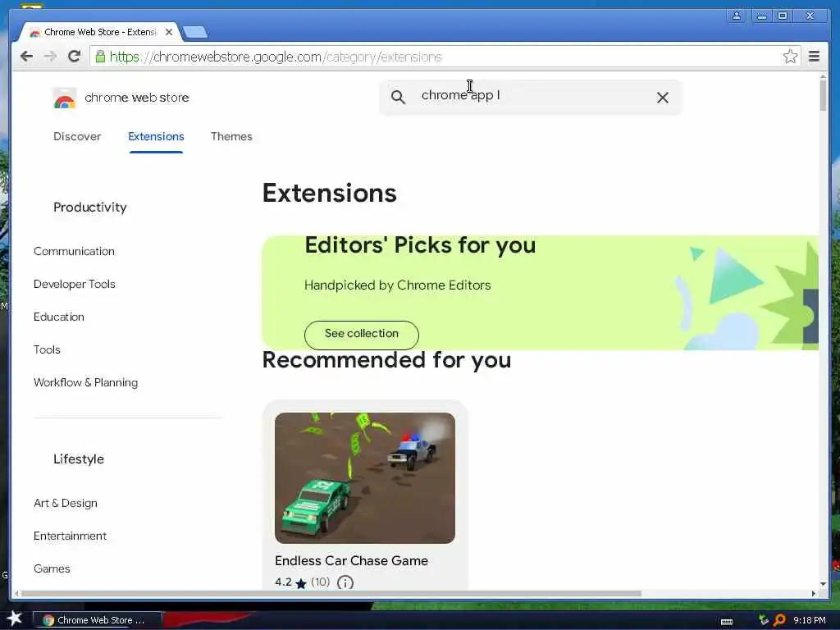The width and height of the screenshot is (840, 630).
Task: Click the scroll up arrow
Action: coord(823,76)
